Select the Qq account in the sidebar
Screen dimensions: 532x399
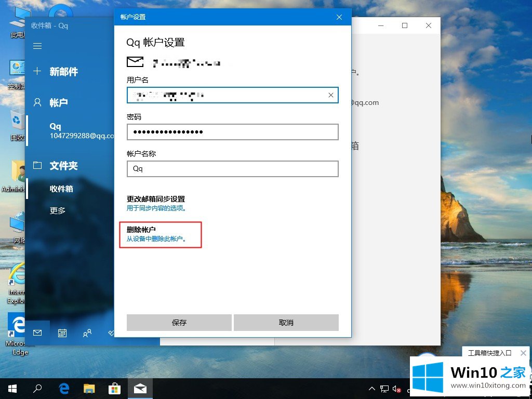tap(71, 130)
